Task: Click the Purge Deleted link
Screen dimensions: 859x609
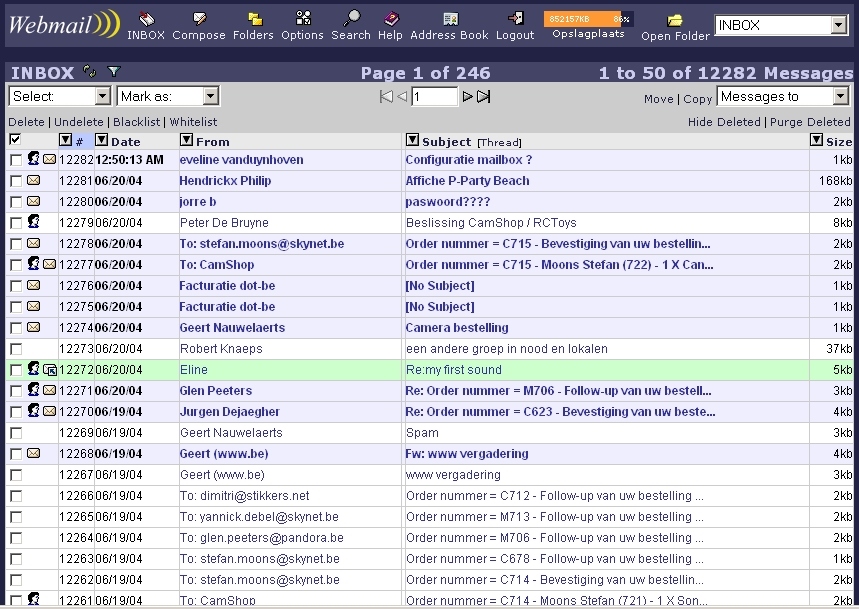Action: (811, 122)
